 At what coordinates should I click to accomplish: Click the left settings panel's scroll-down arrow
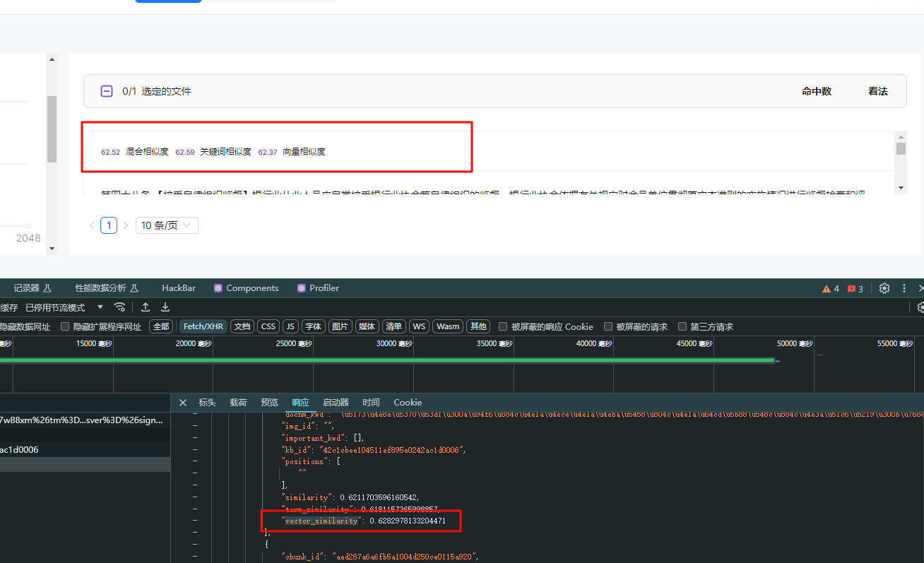coord(52,249)
